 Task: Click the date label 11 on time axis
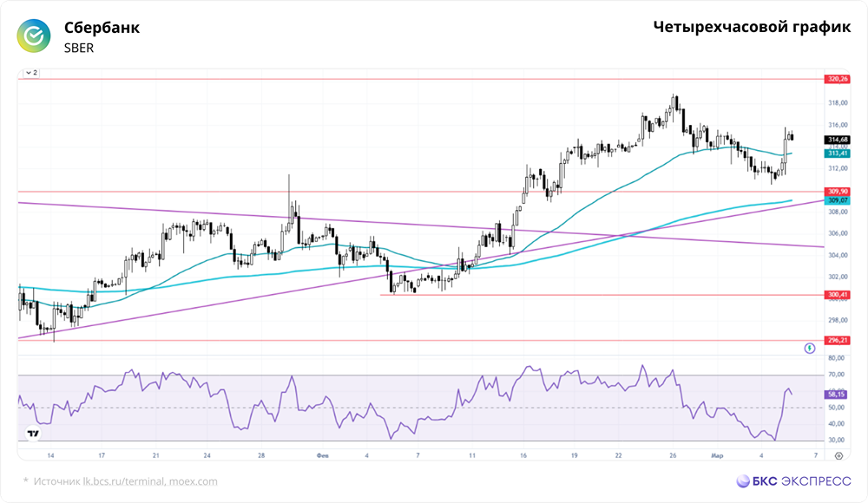pyautogui.click(x=472, y=456)
